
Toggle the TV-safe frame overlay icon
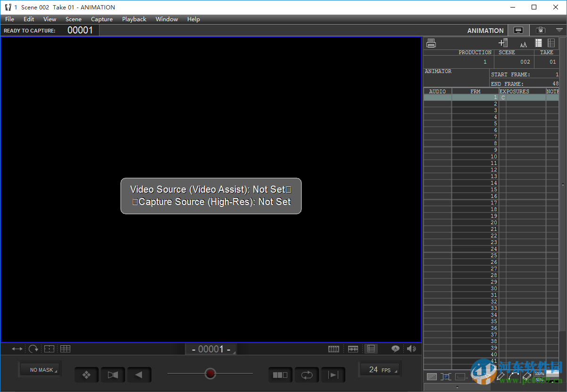[49, 349]
